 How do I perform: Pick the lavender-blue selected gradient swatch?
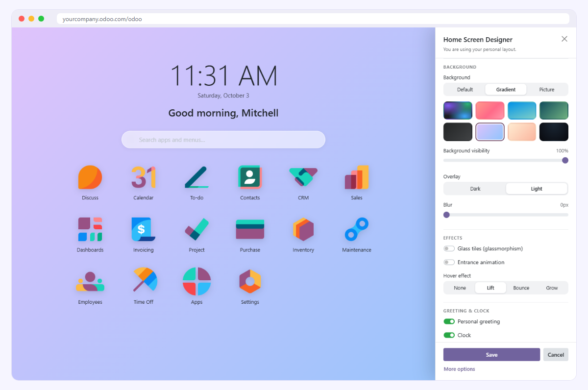(x=490, y=132)
